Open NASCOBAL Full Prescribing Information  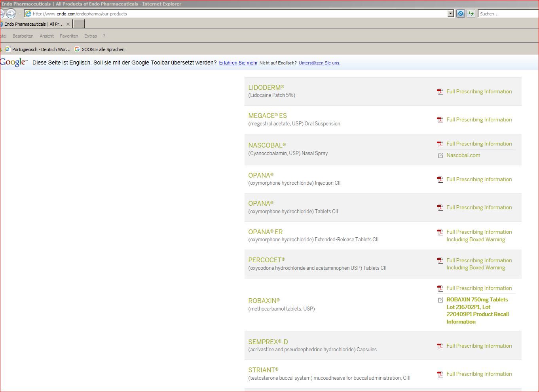point(479,144)
